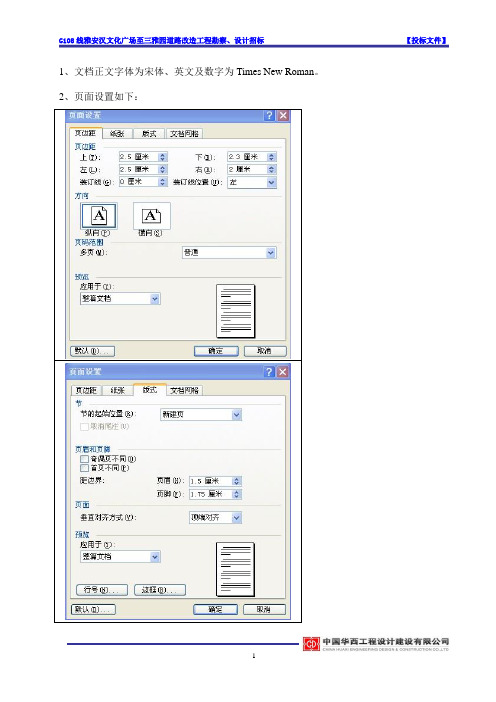496x702 pixels.
Task: Switch to 文档网格 tab in the layout dialog
Action: [184, 390]
